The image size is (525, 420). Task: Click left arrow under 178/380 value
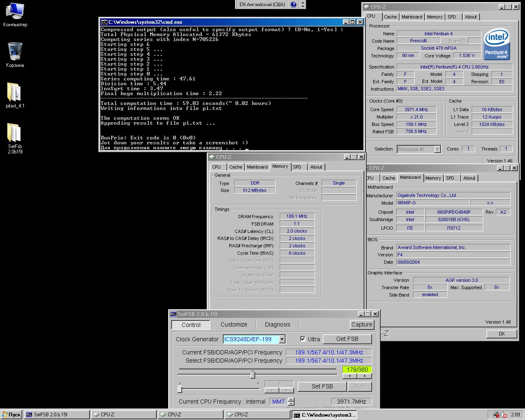point(349,376)
